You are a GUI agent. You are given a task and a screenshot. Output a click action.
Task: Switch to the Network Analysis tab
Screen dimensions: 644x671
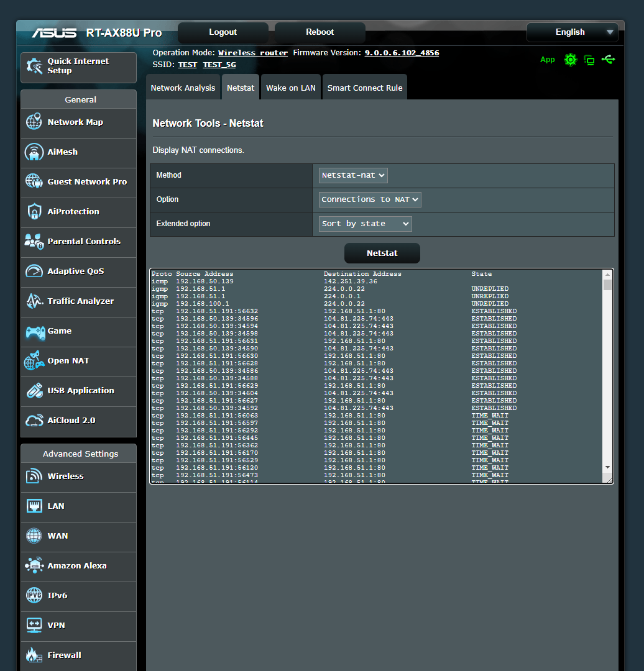tap(183, 88)
